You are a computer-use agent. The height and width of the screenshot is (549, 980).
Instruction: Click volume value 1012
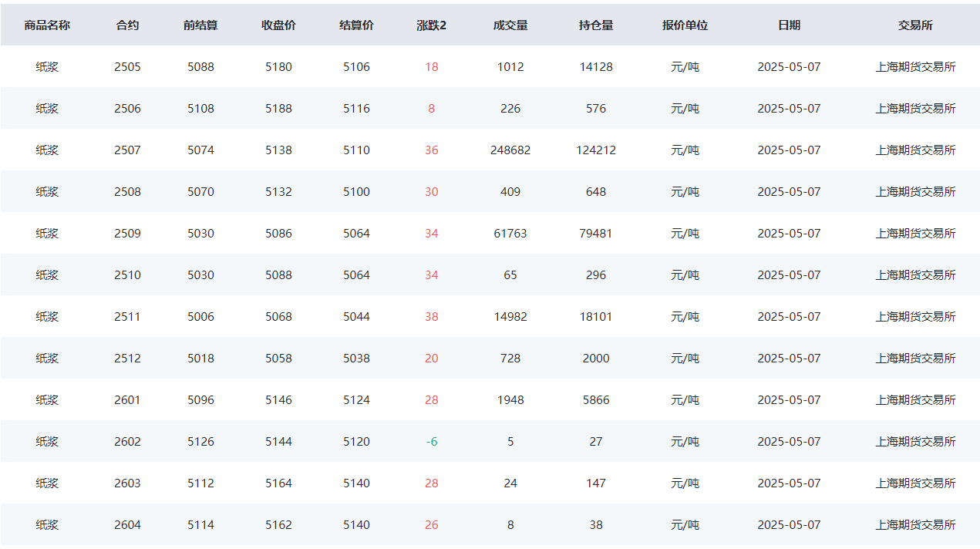[510, 67]
